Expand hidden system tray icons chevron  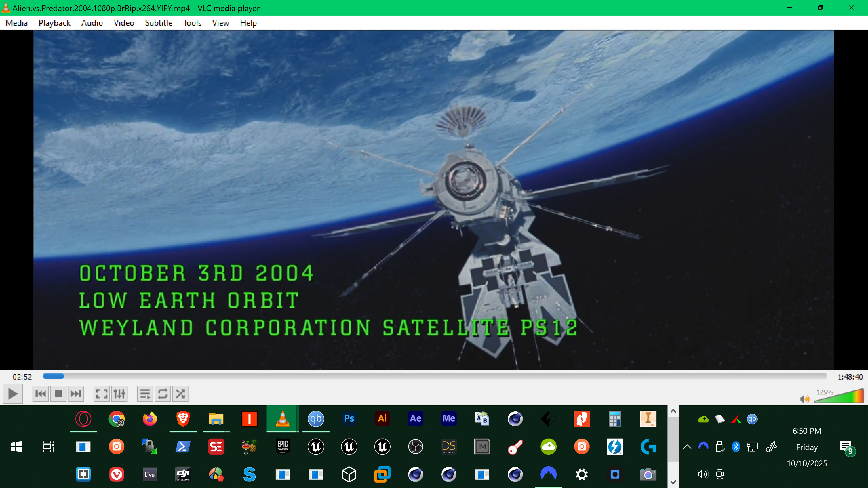[x=687, y=447]
